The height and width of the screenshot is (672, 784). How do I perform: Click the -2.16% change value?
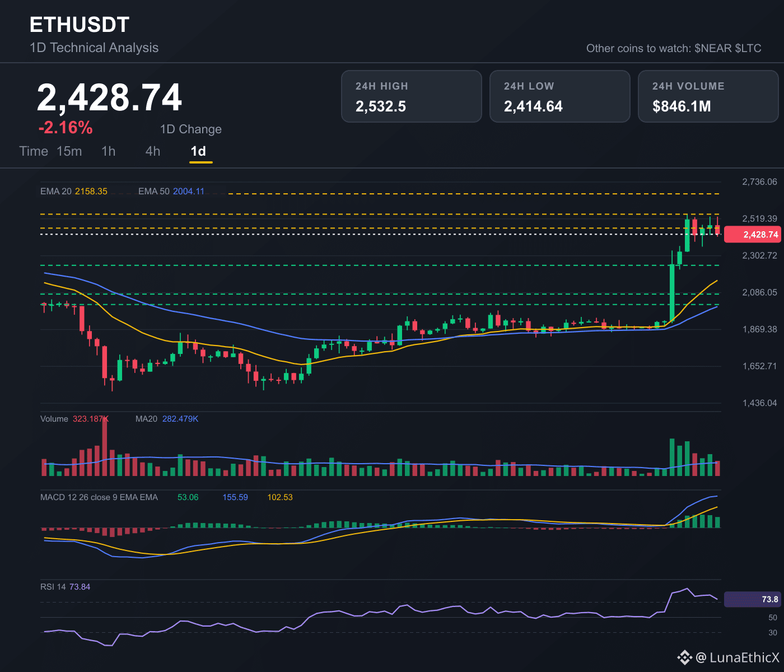[66, 128]
